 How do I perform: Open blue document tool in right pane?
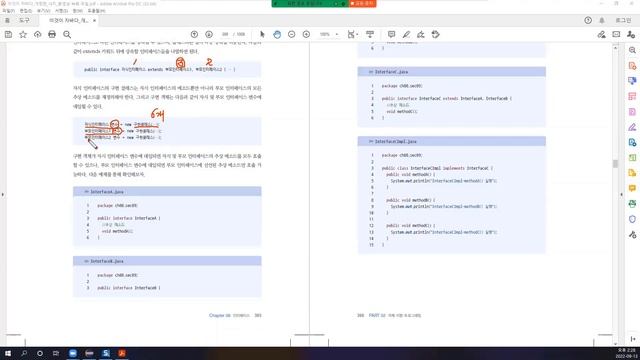point(632,142)
